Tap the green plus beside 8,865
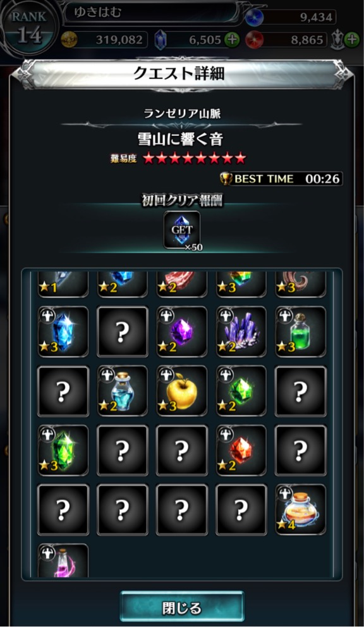The width and height of the screenshot is (364, 627). coord(352,40)
